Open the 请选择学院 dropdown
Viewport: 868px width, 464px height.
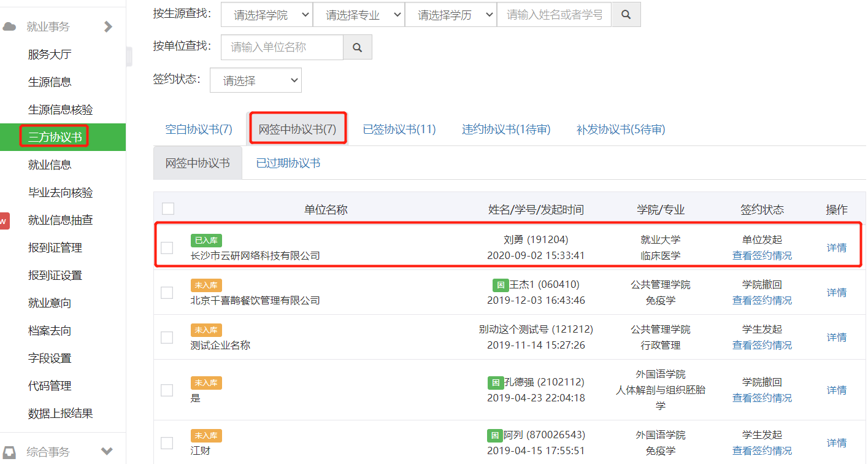pyautogui.click(x=266, y=15)
